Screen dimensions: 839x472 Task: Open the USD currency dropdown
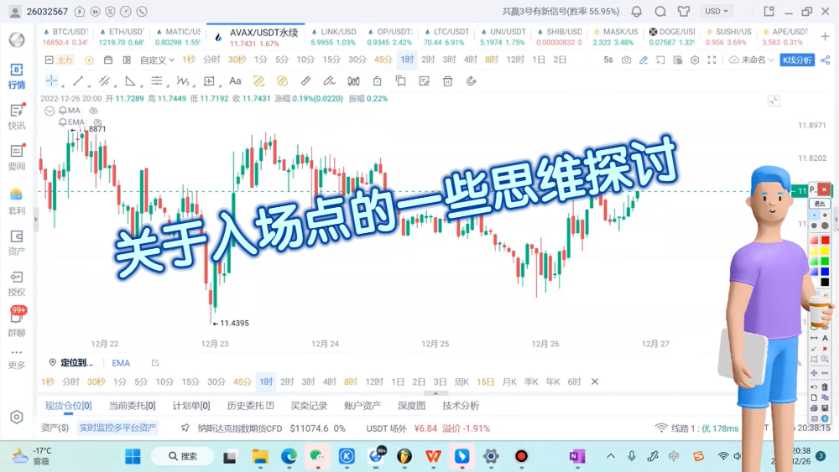pyautogui.click(x=716, y=11)
